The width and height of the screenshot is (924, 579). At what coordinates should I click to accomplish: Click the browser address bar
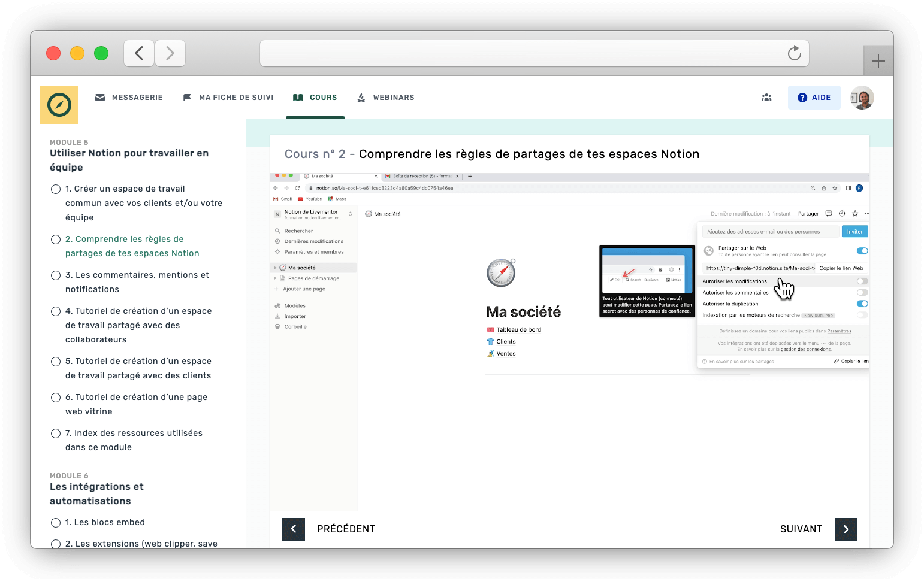(x=521, y=53)
